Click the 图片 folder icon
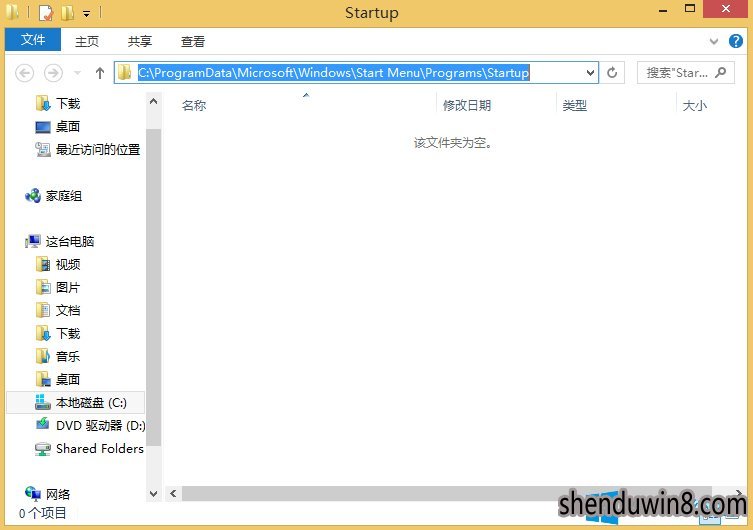This screenshot has height=530, width=753. point(43,287)
